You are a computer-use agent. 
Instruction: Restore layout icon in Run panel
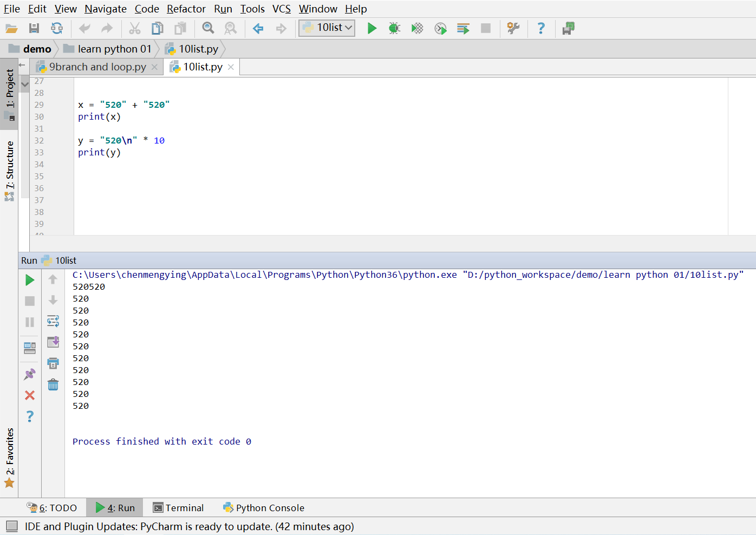[30, 348]
